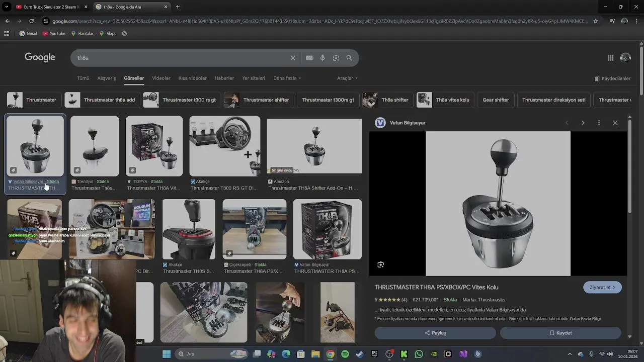Viewport: 644px width, 362px height.
Task: Open the Google apps grid icon
Action: pyautogui.click(x=610, y=58)
